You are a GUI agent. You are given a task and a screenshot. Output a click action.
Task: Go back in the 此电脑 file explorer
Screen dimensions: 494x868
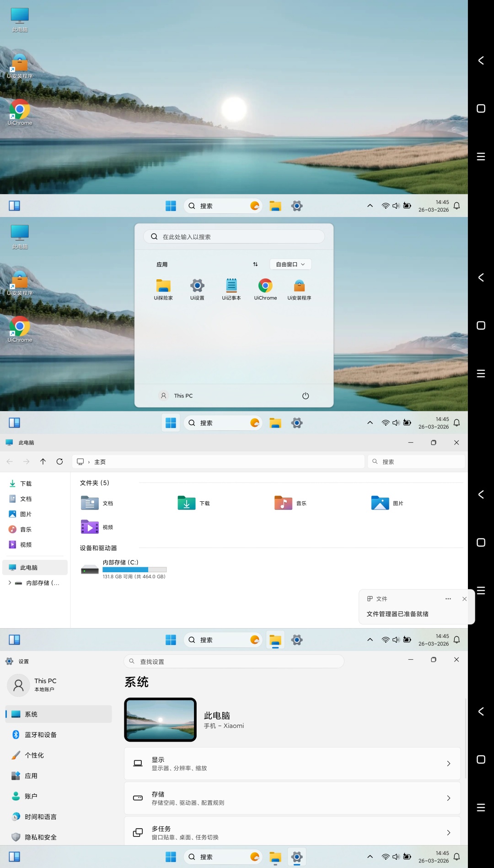tap(10, 461)
